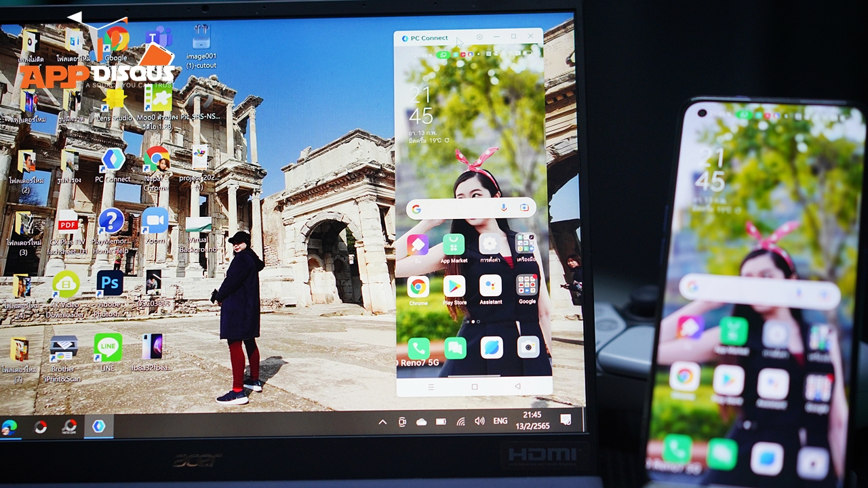Launch Chrome on the mirrored phone screen
The width and height of the screenshot is (868, 488).
click(x=418, y=290)
